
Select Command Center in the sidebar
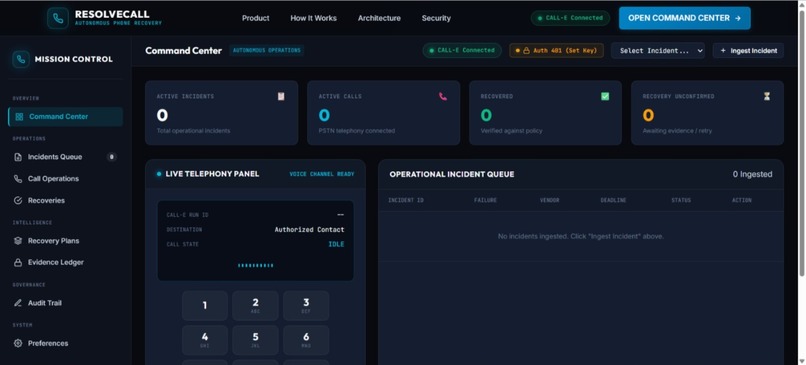click(x=65, y=117)
